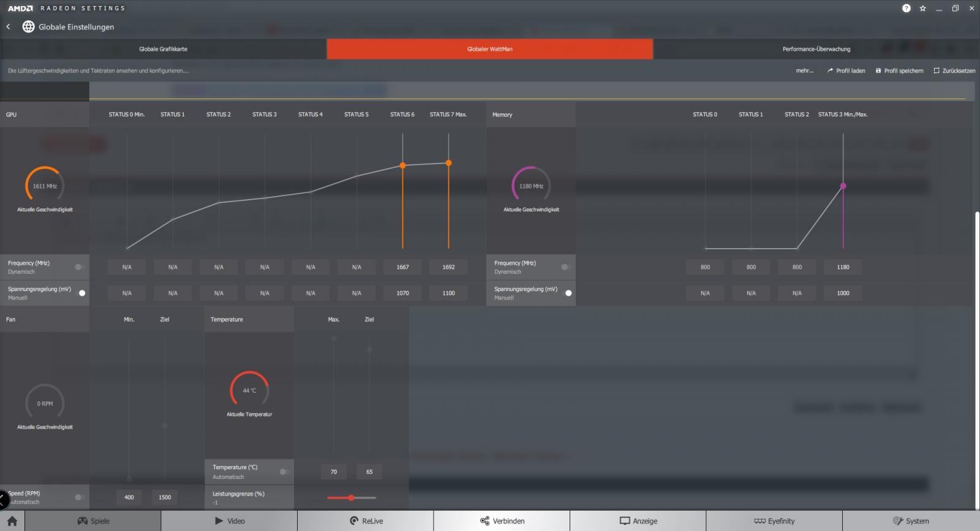This screenshot has width=980, height=531.
Task: Click the Temperature section label
Action: click(x=227, y=319)
